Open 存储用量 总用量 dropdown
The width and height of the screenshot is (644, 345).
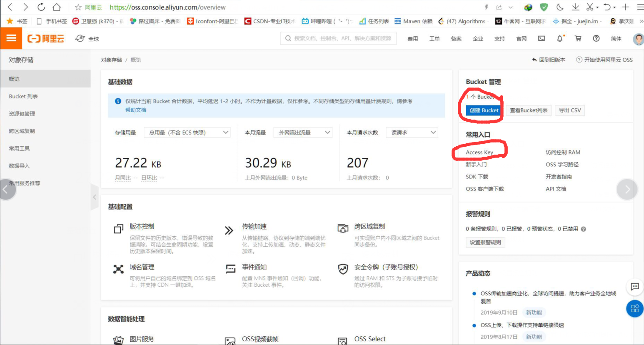click(x=187, y=132)
